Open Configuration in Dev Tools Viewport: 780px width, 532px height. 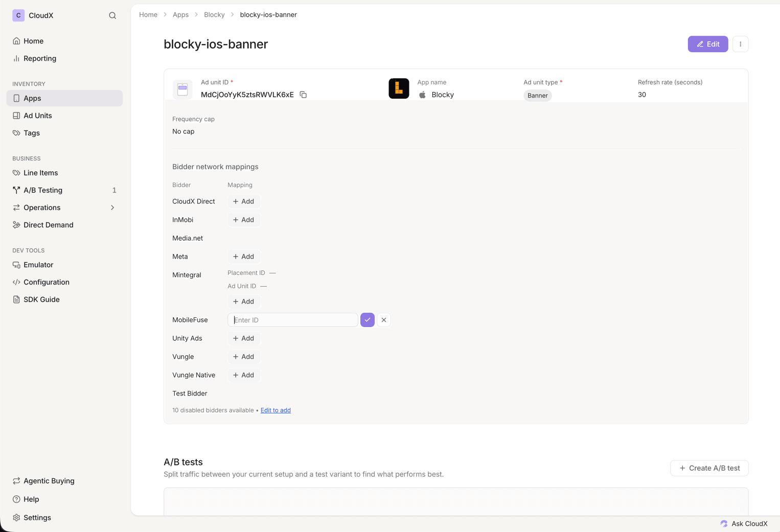[64, 282]
